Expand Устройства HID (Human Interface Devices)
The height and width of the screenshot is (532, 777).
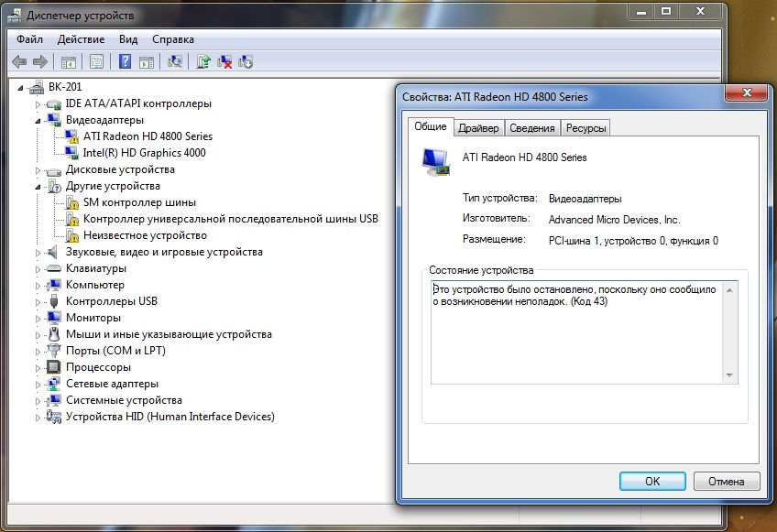[38, 418]
